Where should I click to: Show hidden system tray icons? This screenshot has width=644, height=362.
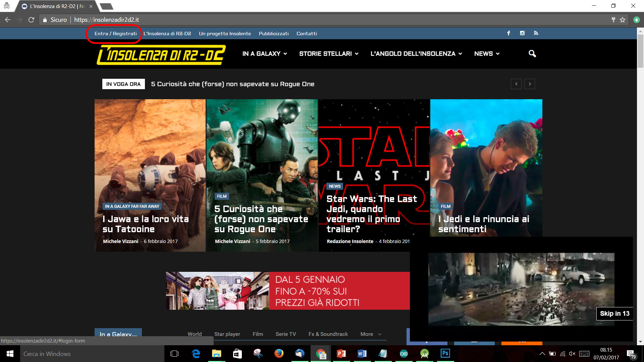542,354
